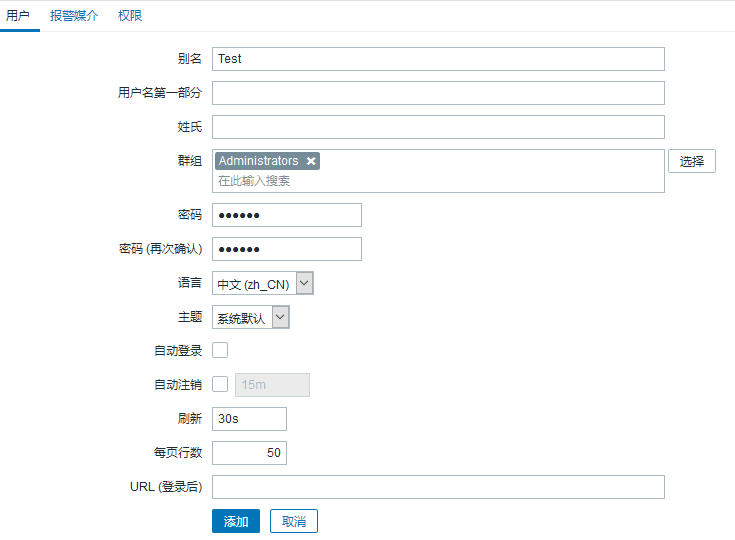
Task: Open the 权限 tab
Action: click(x=130, y=15)
